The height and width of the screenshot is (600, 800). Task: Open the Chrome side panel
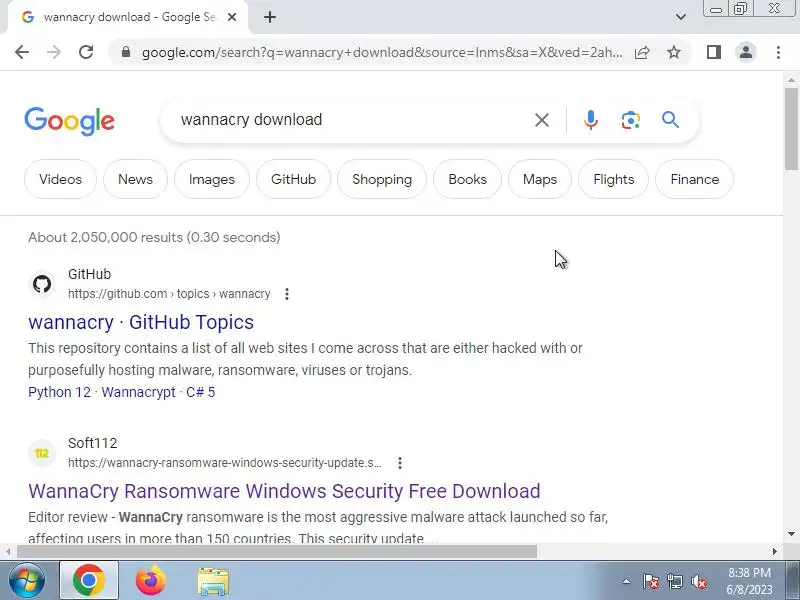point(714,52)
